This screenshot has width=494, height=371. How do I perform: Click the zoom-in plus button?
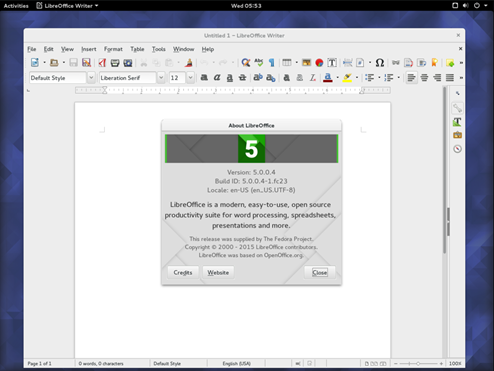[x=441, y=363]
